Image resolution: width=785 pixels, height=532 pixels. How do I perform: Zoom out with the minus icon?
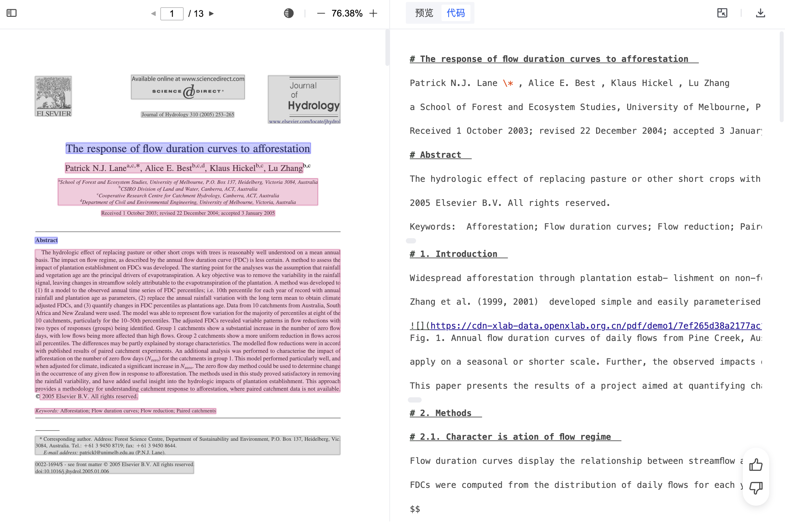coord(321,13)
